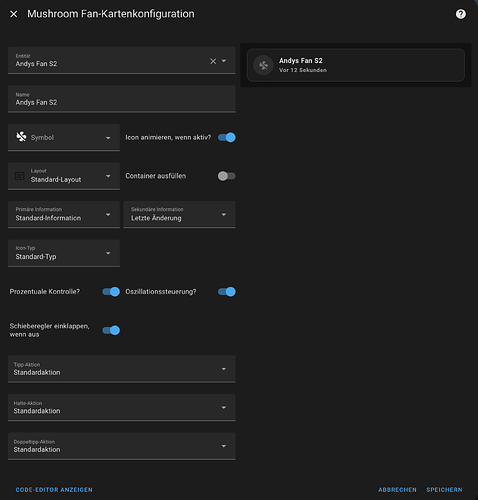The width and height of the screenshot is (478, 500).
Task: Open the Doppeltipp-Aktion selection list
Action: (122, 446)
